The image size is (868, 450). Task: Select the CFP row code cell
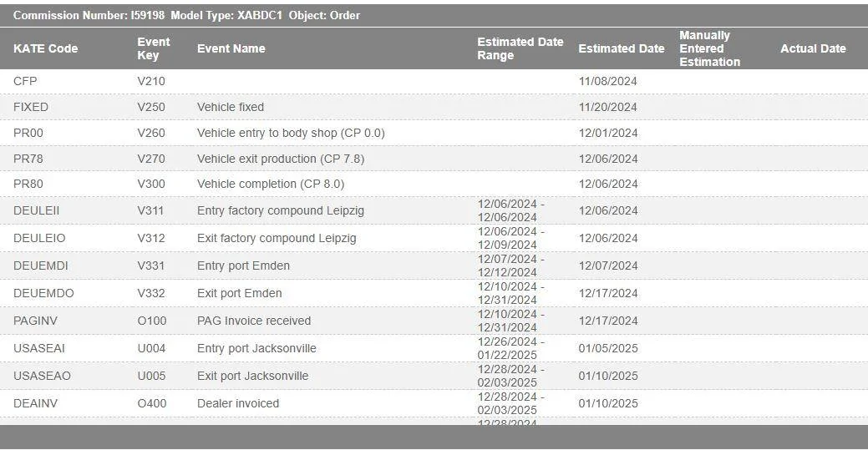pos(25,81)
